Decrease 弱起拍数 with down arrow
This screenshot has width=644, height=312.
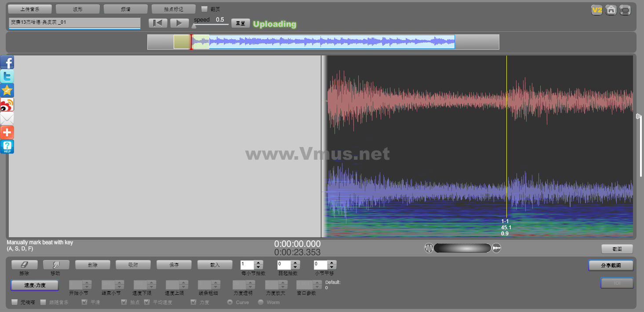click(x=295, y=267)
